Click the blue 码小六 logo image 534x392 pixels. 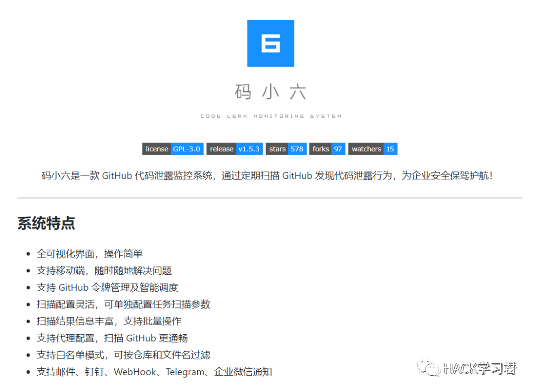[270, 43]
